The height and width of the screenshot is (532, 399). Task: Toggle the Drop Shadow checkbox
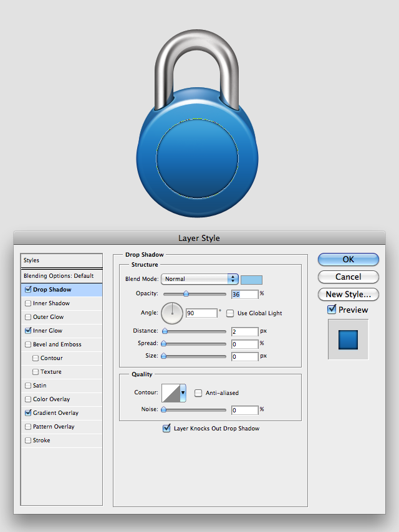pos(28,290)
